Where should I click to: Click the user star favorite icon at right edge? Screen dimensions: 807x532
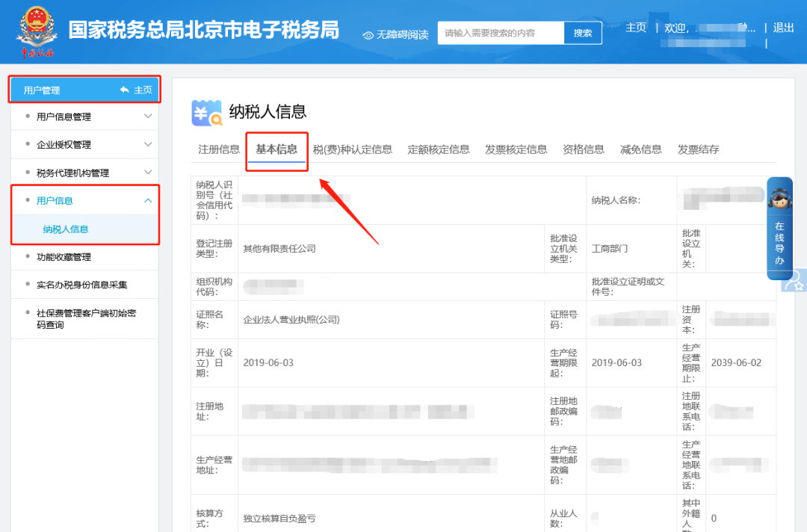click(x=794, y=281)
